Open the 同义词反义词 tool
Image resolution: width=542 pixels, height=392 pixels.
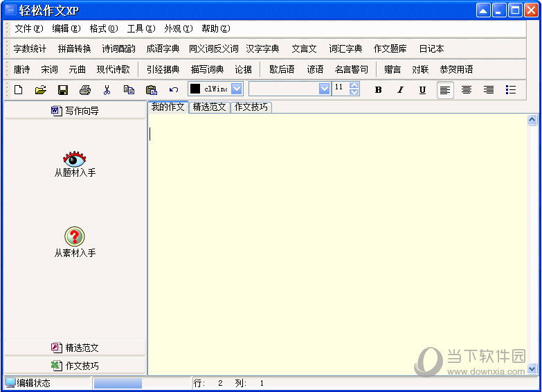[214, 48]
